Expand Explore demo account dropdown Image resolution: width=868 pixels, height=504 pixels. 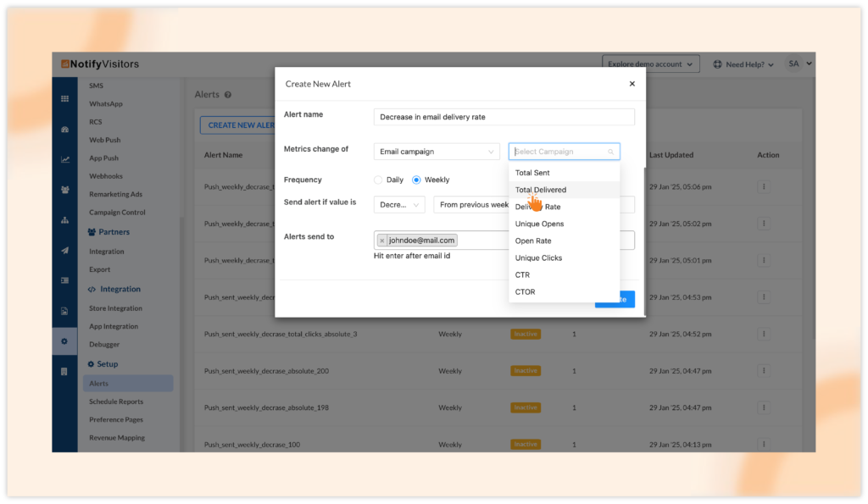[x=650, y=64]
